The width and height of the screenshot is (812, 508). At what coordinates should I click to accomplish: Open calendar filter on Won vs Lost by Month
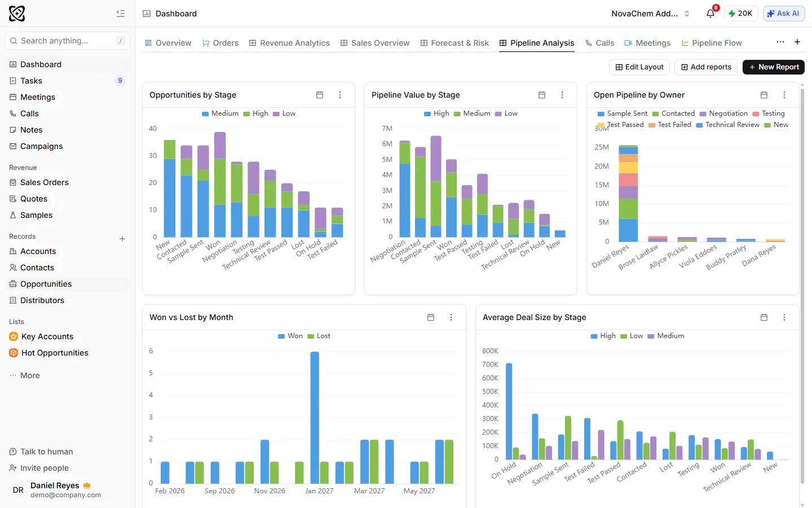[431, 317]
